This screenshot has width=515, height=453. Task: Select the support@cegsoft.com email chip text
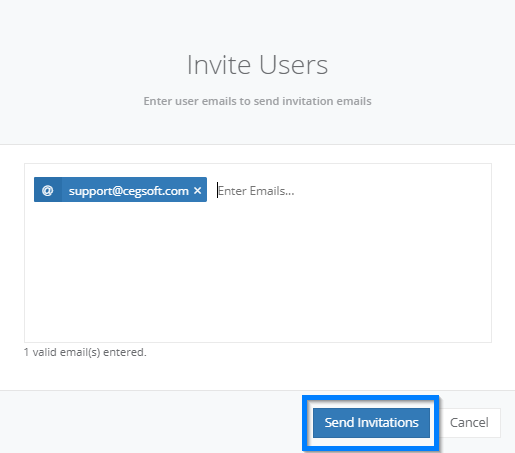(128, 191)
